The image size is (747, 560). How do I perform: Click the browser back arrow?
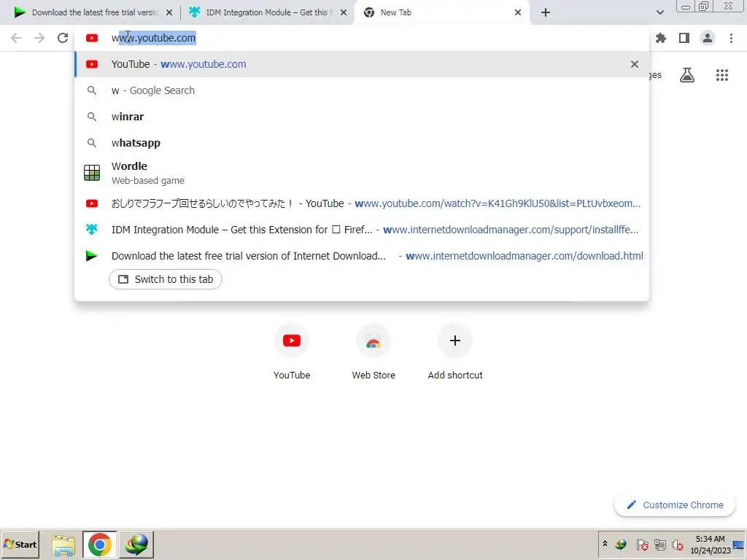[x=16, y=38]
